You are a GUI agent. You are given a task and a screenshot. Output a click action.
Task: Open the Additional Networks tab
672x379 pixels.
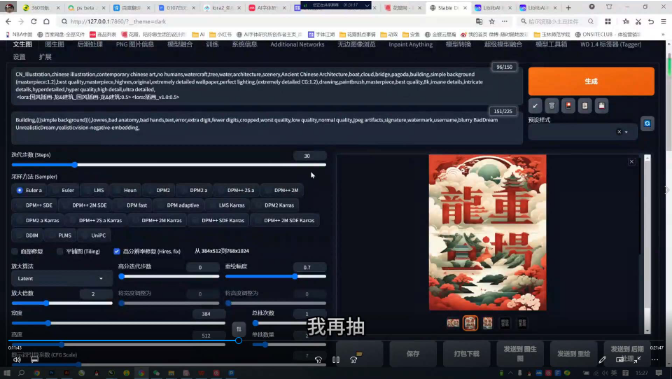pos(297,44)
